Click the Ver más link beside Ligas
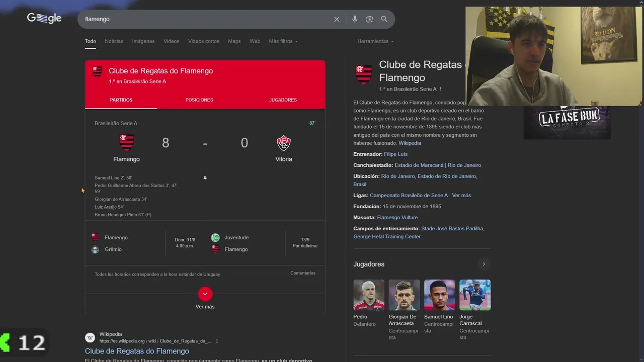This screenshot has height=362, width=644. coord(461,196)
